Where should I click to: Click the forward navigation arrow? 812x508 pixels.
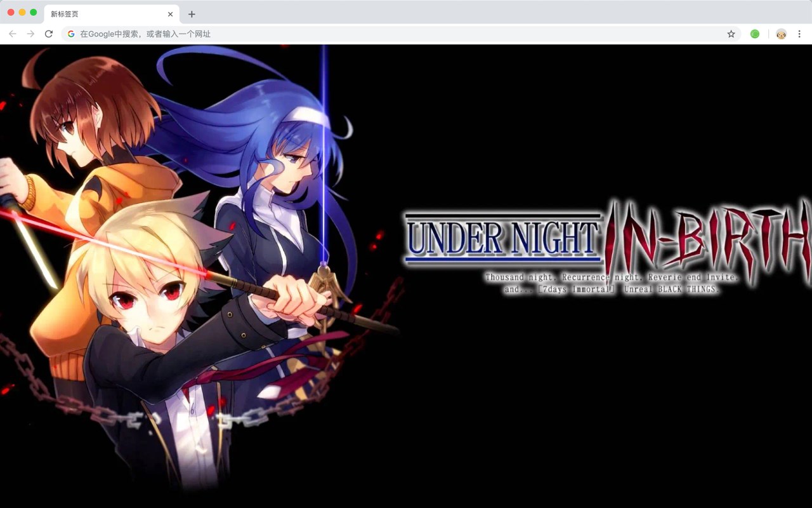30,34
